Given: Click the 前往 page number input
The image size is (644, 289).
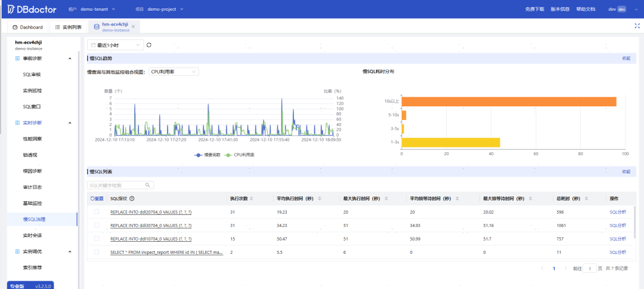Looking at the screenshot, I should point(590,269).
